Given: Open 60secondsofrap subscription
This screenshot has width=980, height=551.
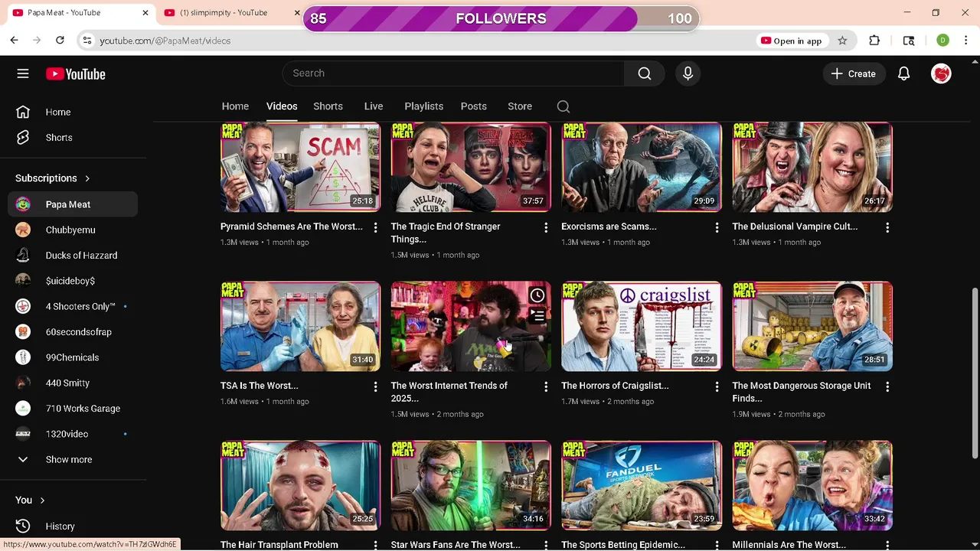Looking at the screenshot, I should click(73, 332).
